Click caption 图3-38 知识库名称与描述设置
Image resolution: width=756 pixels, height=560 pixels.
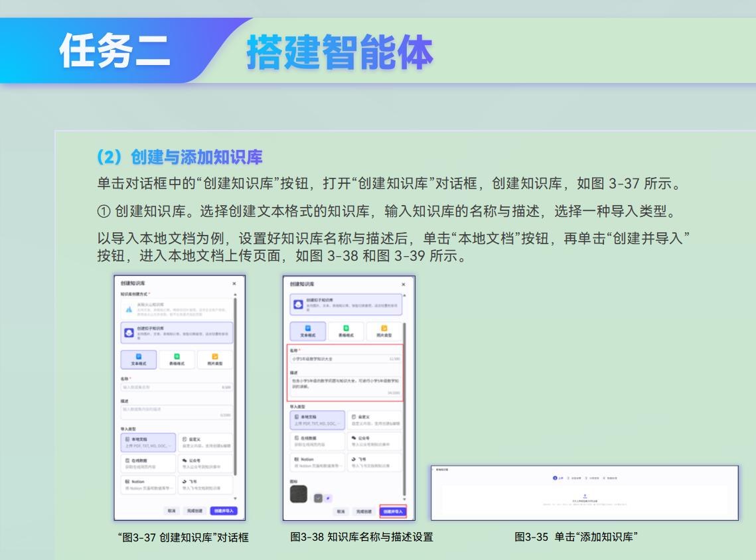click(x=362, y=537)
